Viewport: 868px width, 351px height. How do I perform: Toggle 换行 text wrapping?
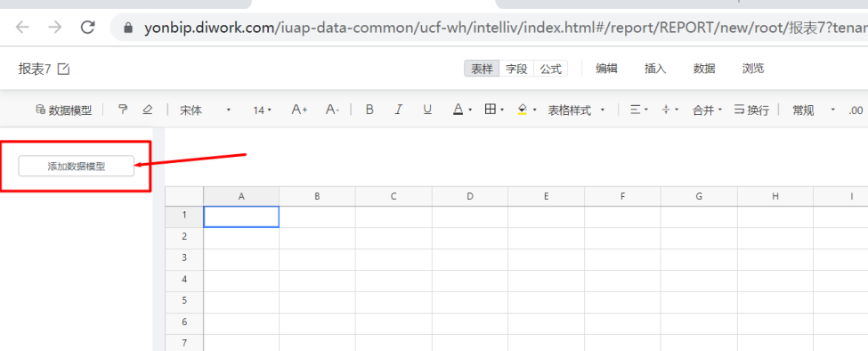(751, 110)
